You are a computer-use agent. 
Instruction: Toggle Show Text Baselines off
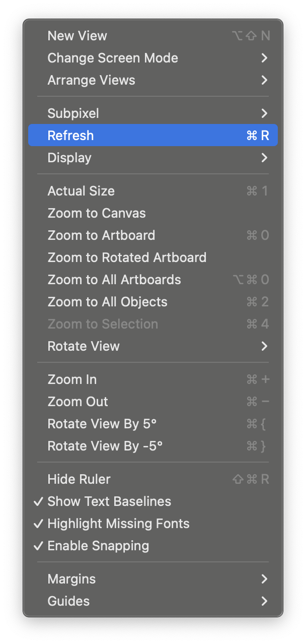point(109,501)
